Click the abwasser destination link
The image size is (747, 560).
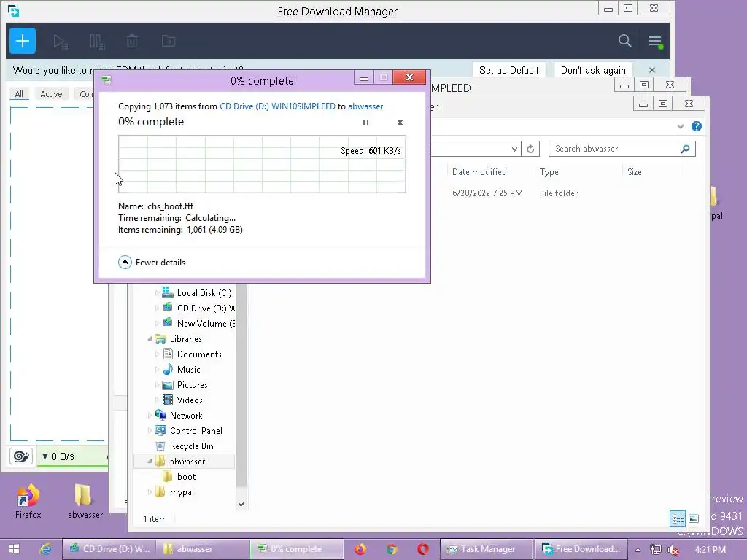click(x=365, y=106)
